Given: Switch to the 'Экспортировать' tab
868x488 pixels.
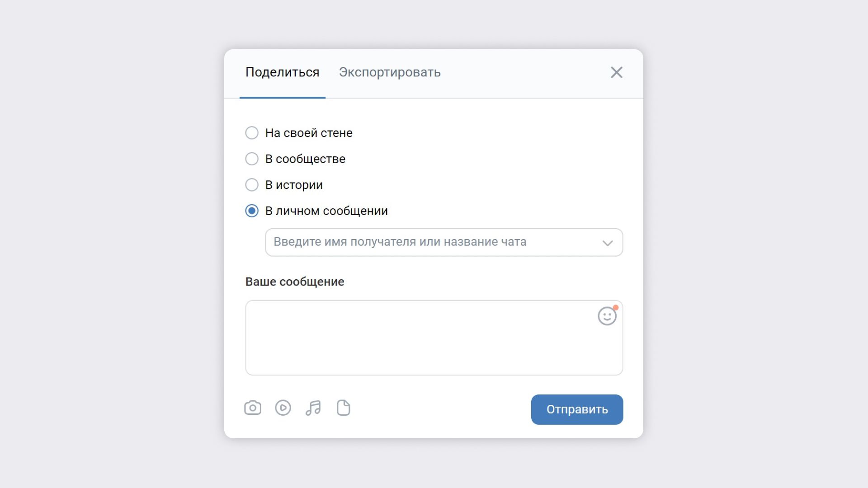Looking at the screenshot, I should (x=390, y=72).
